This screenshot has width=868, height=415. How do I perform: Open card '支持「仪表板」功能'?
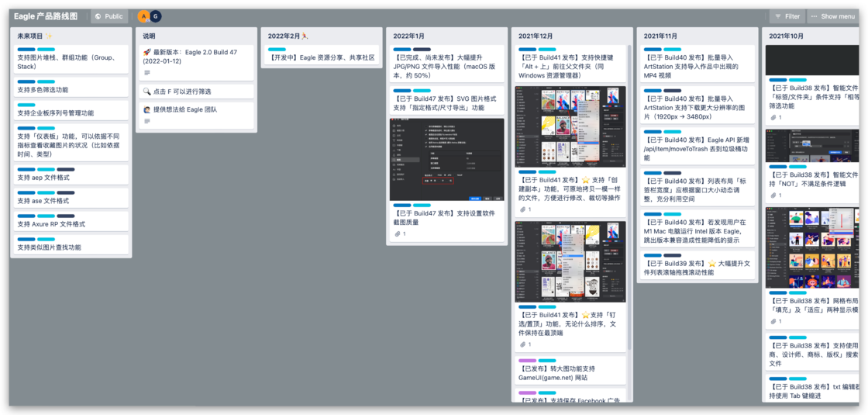(x=71, y=143)
